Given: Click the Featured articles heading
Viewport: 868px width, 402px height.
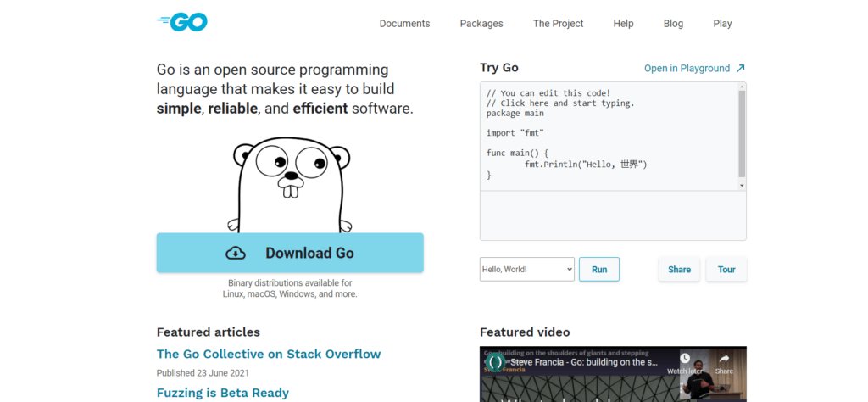Looking at the screenshot, I should click(x=209, y=332).
